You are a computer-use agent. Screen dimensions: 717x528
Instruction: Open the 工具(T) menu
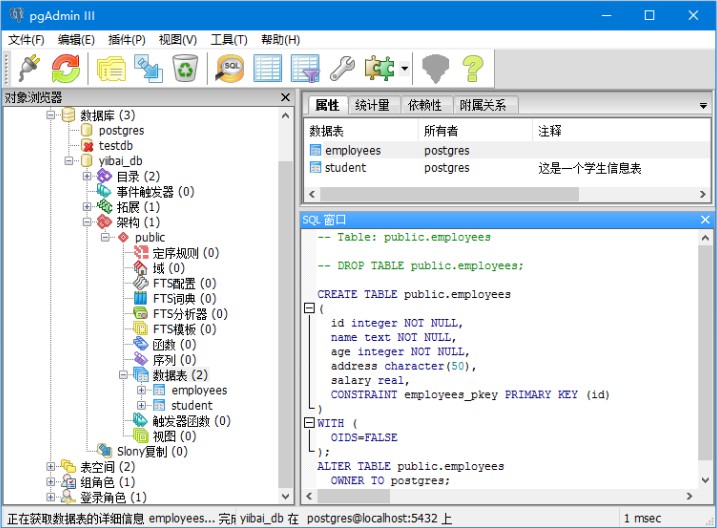pos(229,40)
